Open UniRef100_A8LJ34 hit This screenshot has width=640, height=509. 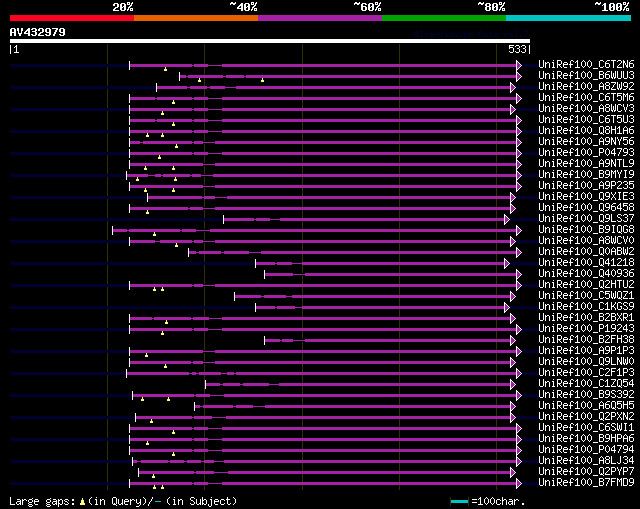coord(586,461)
